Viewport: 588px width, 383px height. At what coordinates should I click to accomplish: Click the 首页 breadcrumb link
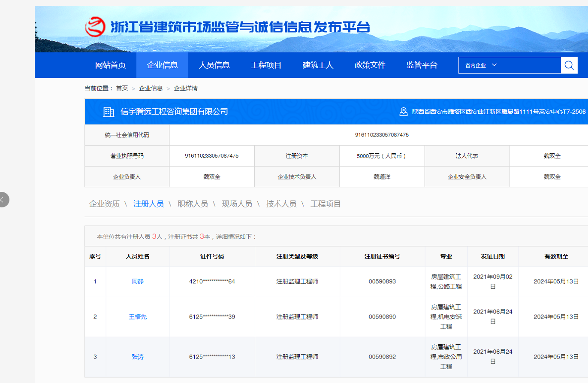click(x=121, y=88)
